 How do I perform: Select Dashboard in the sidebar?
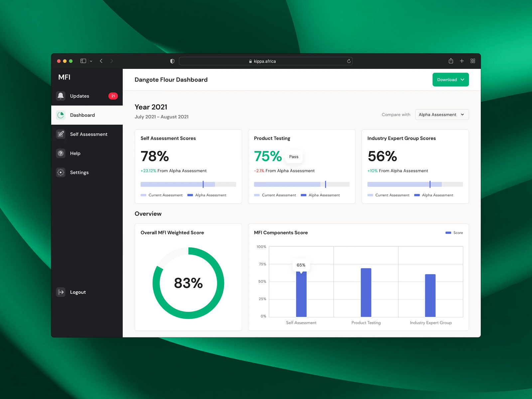click(x=87, y=115)
